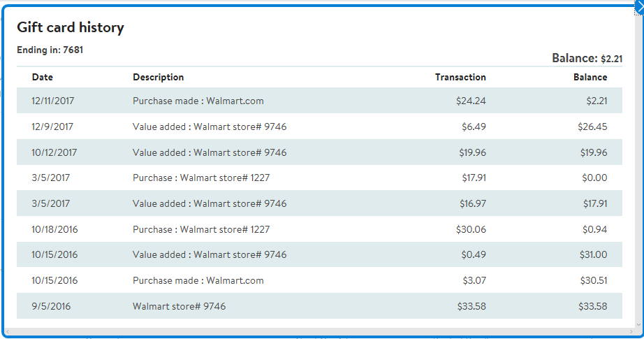Click the $16.97 transaction amount

[473, 203]
